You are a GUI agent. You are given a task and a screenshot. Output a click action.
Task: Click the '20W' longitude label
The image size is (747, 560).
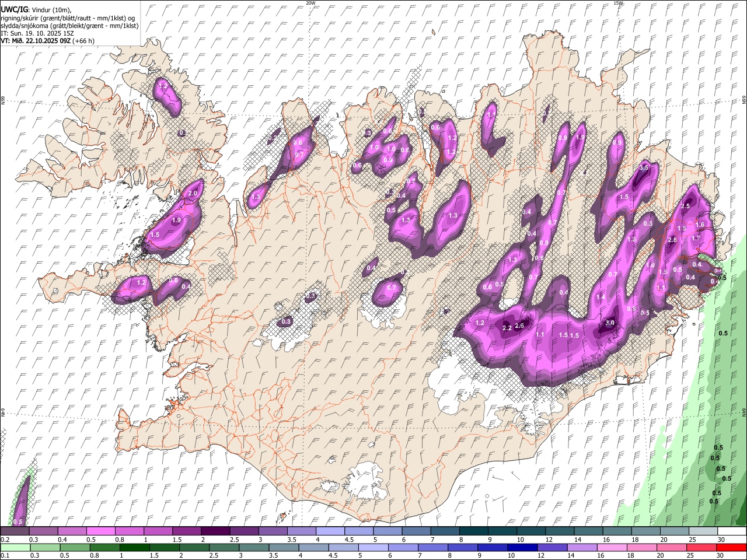point(310,3)
